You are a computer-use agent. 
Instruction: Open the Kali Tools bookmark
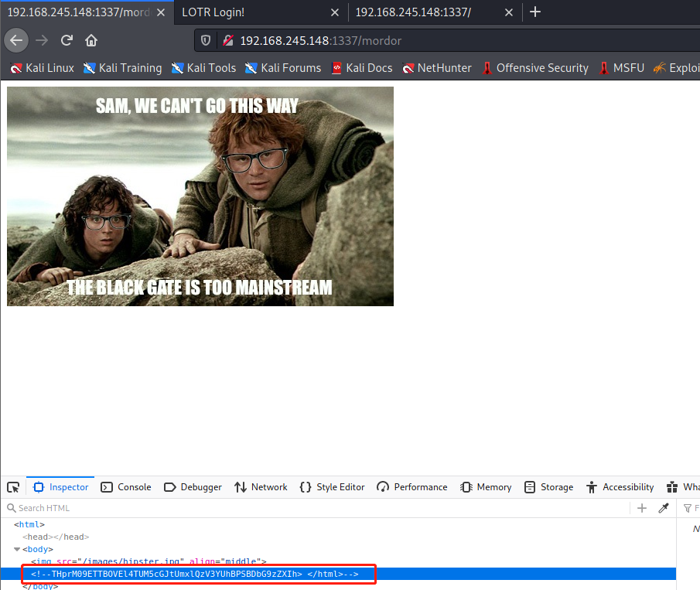203,68
